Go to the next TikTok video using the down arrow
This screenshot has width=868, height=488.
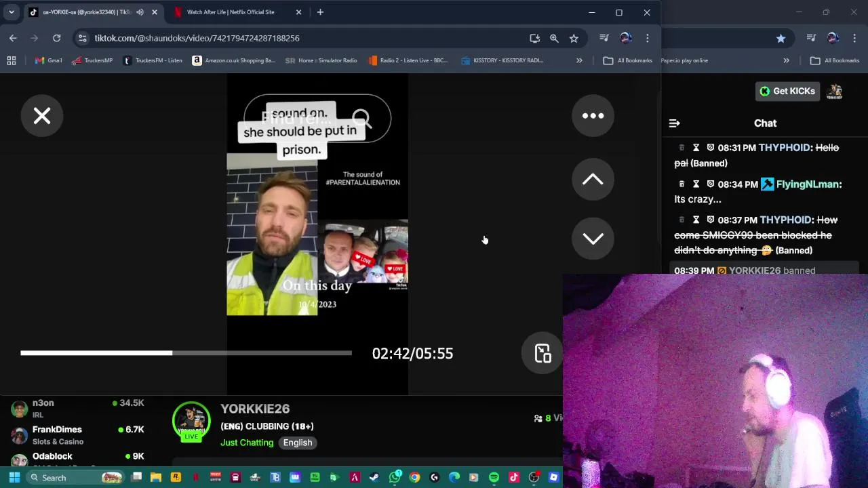(593, 239)
